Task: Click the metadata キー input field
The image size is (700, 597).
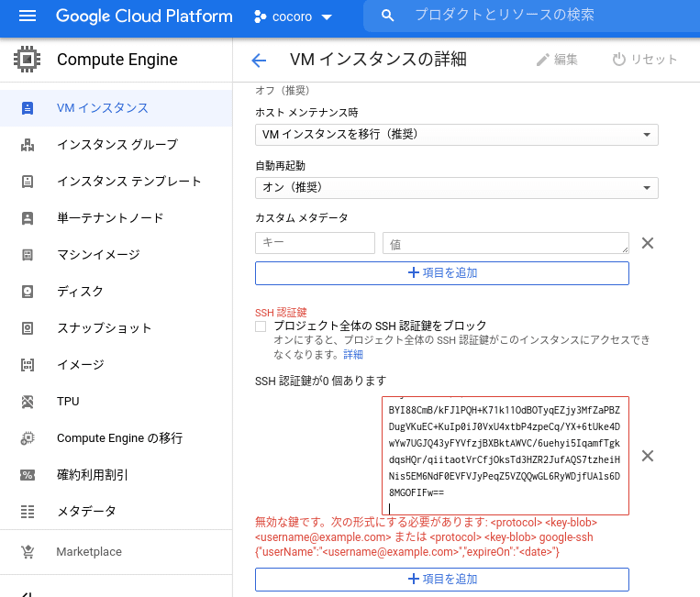Action: (315, 243)
